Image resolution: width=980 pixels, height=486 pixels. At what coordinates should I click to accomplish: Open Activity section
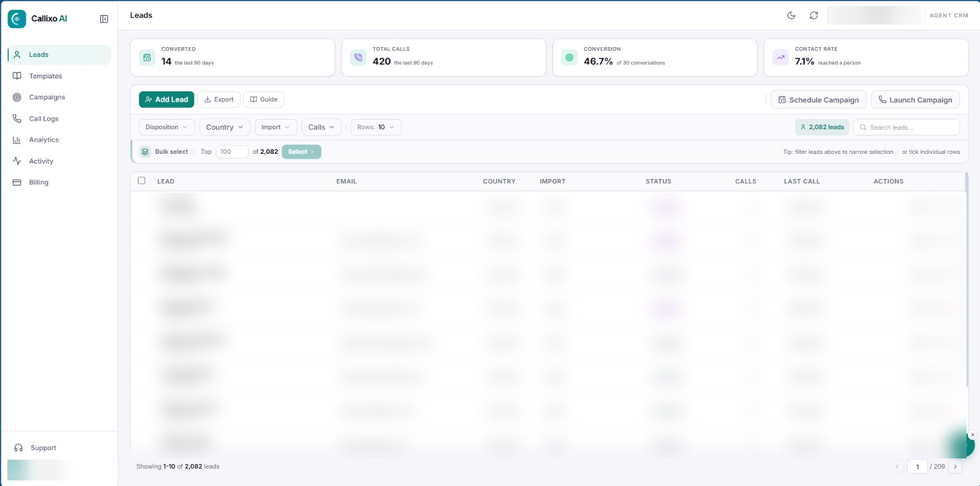59,161
